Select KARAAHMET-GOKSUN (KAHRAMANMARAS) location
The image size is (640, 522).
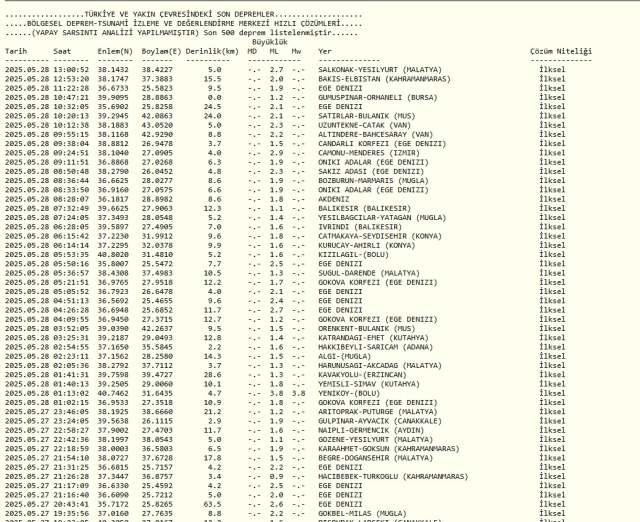(389, 449)
